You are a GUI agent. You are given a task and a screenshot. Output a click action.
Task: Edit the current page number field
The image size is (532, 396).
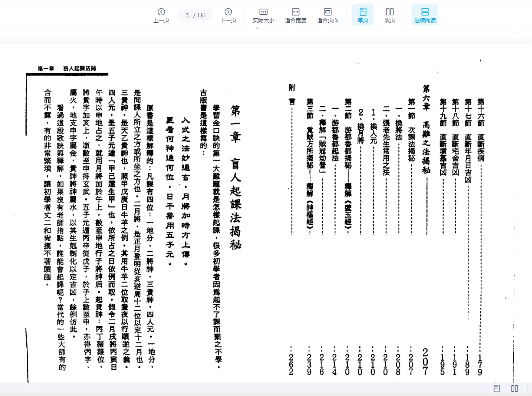coord(187,15)
